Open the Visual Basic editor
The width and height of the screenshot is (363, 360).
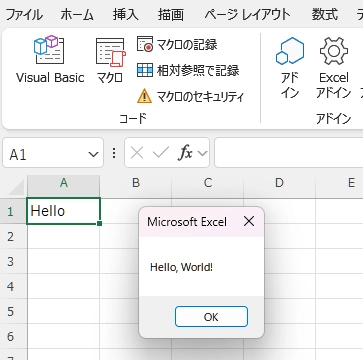(x=50, y=60)
